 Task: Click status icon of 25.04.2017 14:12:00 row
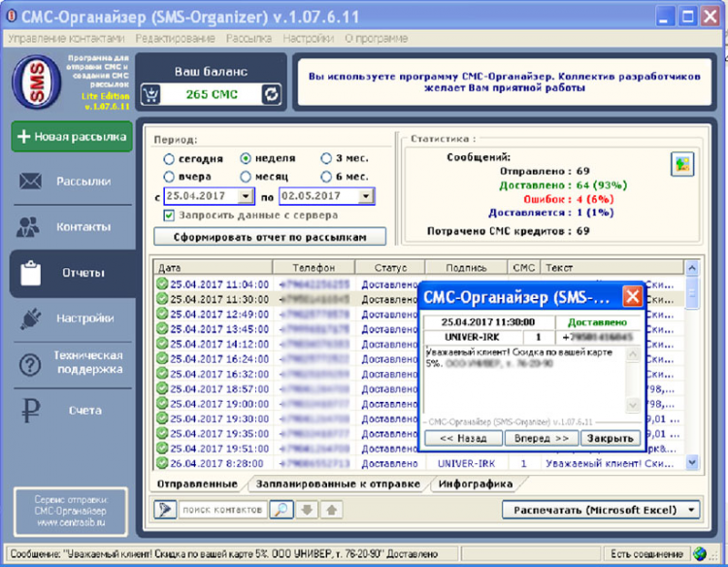162,344
